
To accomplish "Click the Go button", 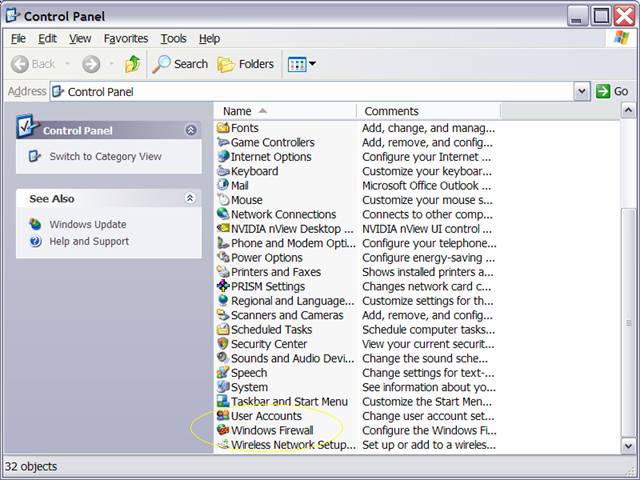I will (x=612, y=91).
